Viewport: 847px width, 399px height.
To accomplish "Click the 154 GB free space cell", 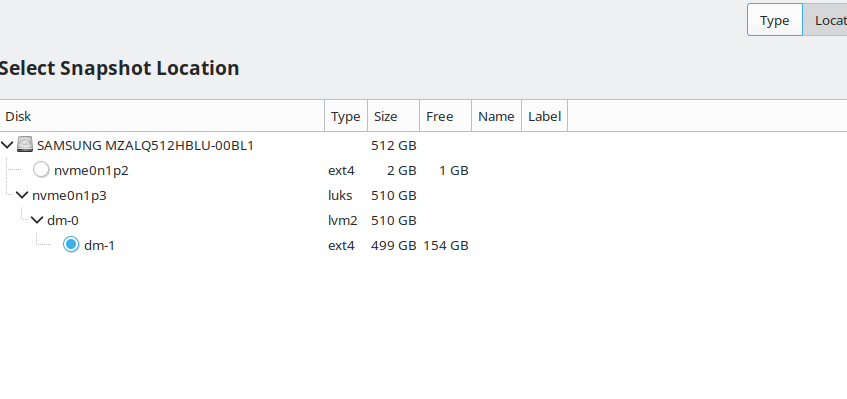I will tap(446, 246).
